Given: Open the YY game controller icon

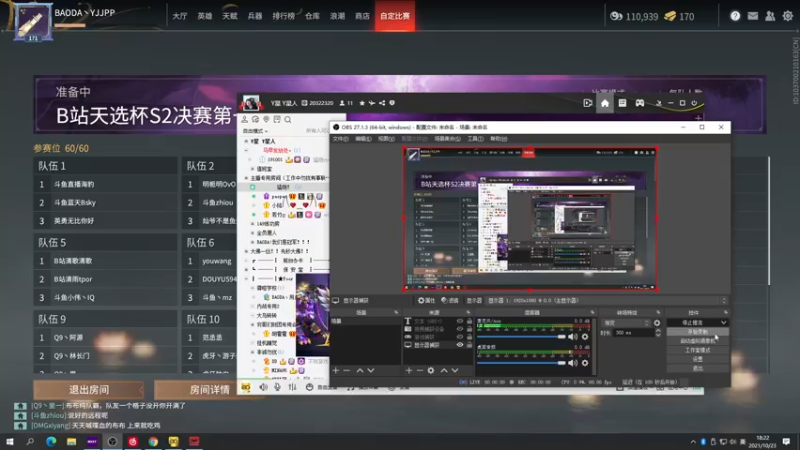Looking at the screenshot, I should (639, 103).
